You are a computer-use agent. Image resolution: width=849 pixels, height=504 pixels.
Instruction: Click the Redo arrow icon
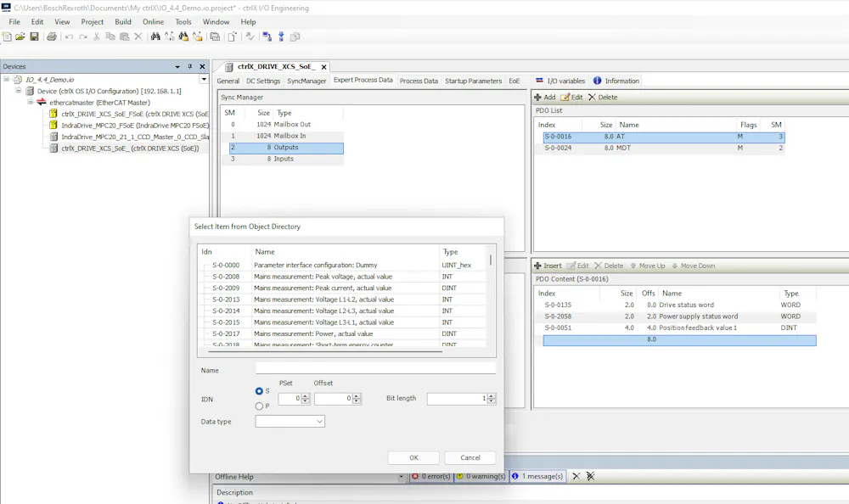tap(83, 36)
